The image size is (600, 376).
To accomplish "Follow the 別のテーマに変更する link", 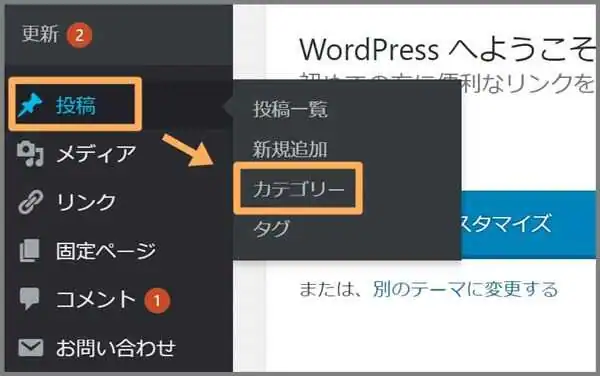I will pos(465,289).
